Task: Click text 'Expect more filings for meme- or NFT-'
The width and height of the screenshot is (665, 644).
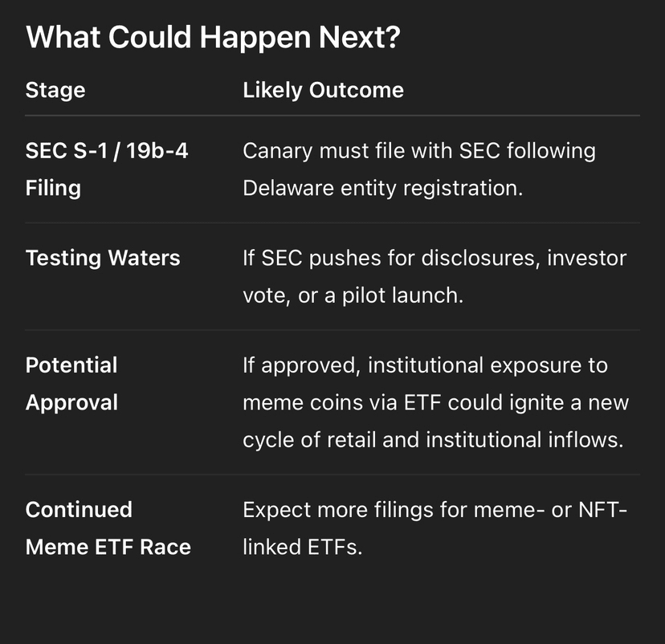Action: (x=434, y=510)
